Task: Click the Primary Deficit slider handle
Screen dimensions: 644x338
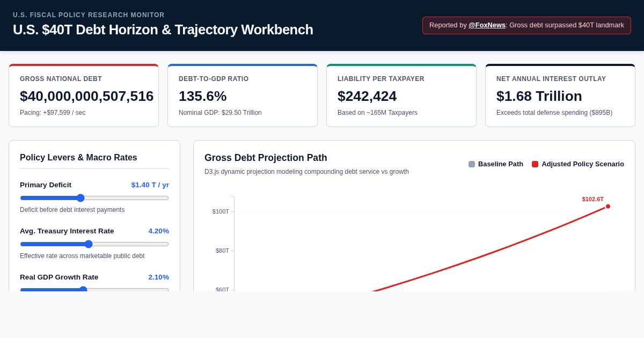Action: click(80, 198)
